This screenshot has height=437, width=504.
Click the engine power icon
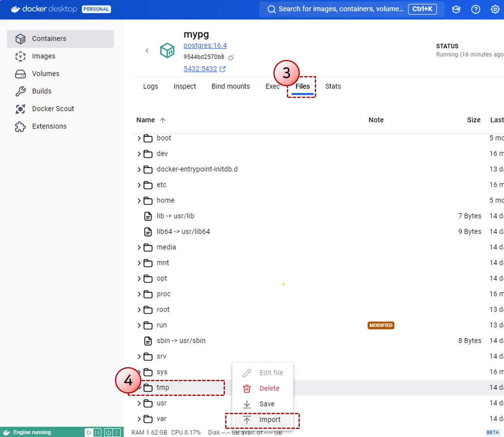108,432
